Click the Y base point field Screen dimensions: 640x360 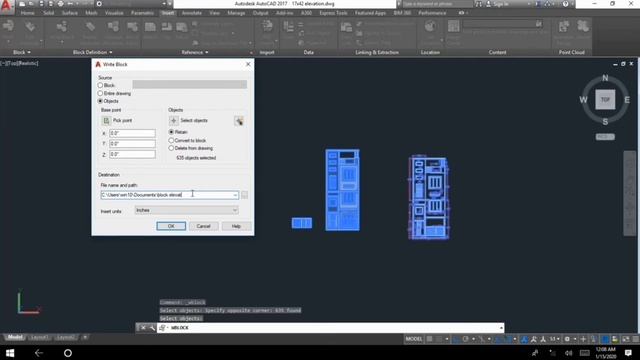click(x=132, y=144)
